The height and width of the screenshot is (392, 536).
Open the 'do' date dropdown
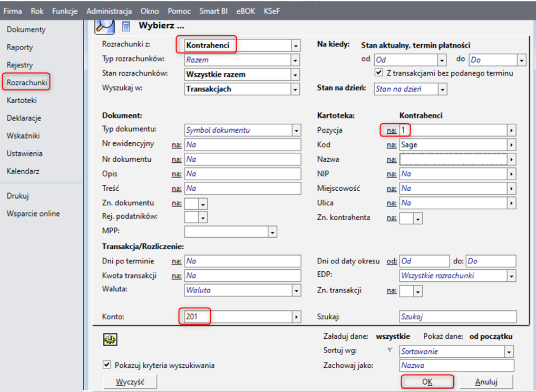(522, 60)
